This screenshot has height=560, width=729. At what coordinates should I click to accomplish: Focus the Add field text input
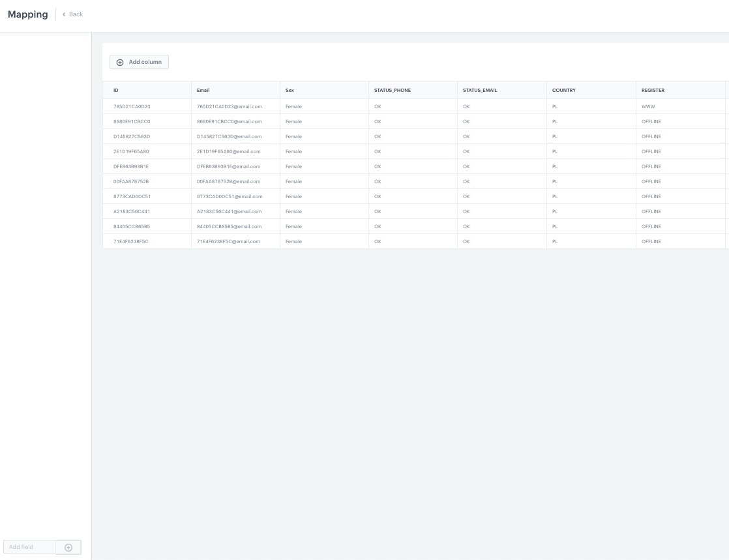[29, 547]
